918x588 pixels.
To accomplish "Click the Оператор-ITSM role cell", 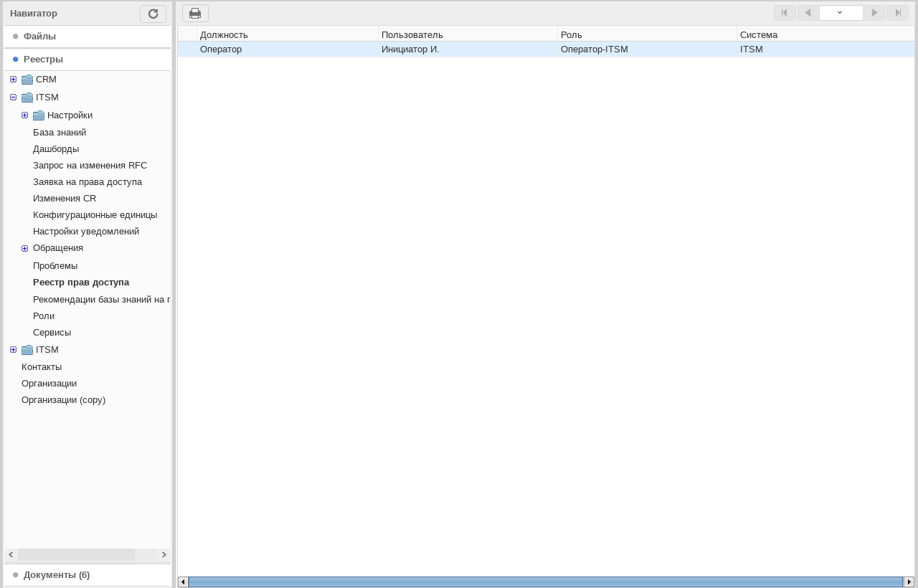I will pyautogui.click(x=647, y=49).
